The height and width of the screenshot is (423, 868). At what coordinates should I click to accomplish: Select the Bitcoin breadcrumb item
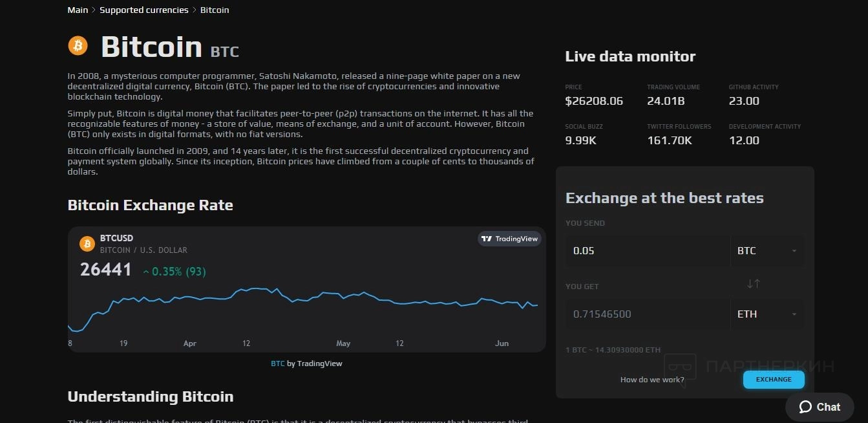point(215,10)
